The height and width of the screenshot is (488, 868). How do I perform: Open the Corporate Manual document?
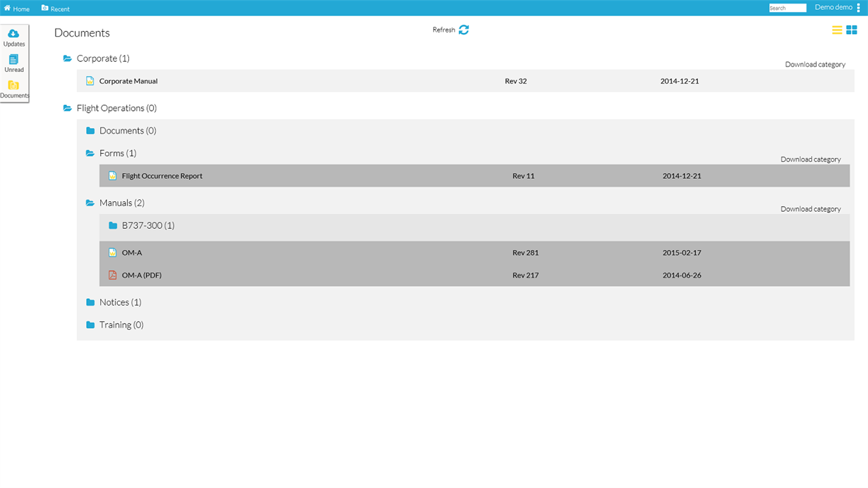click(128, 81)
